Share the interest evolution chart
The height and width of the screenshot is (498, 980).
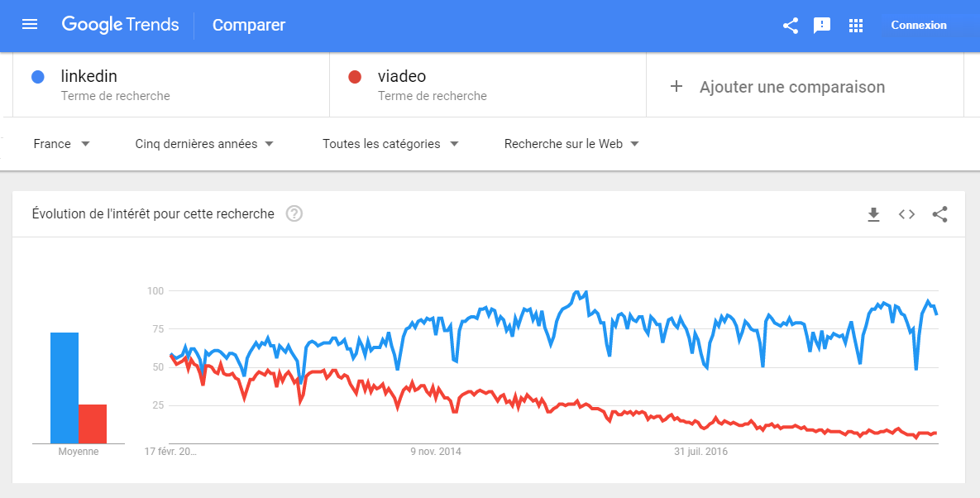pyautogui.click(x=940, y=214)
